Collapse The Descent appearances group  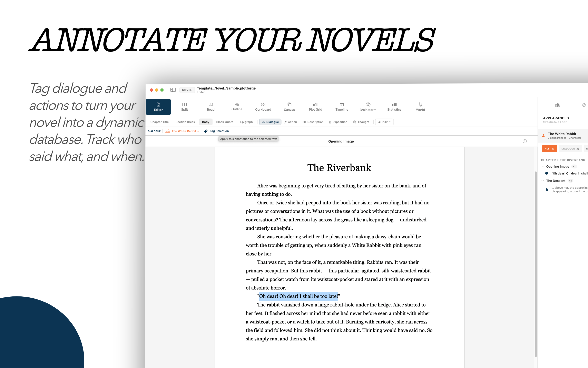[542, 181]
